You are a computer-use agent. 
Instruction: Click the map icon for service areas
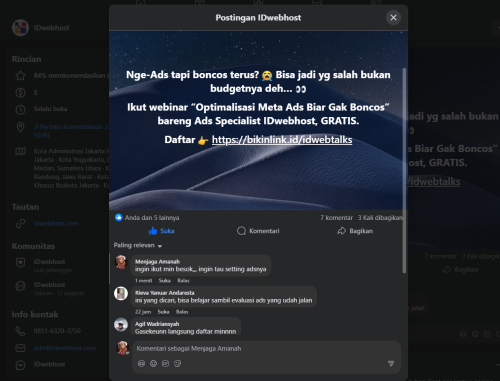click(20, 151)
